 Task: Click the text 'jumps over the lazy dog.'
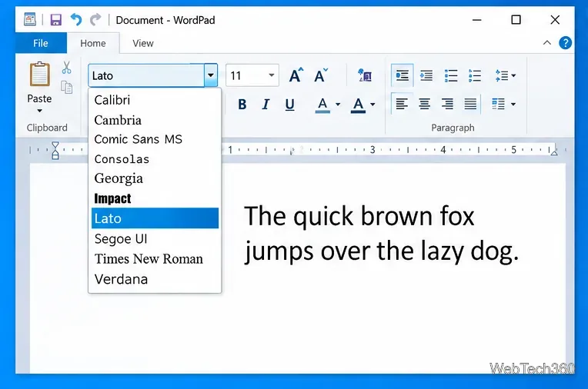(382, 251)
